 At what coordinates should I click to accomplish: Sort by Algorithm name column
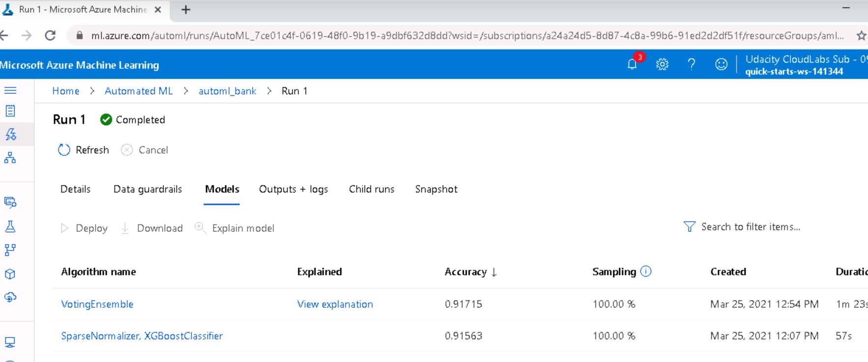[x=98, y=272]
